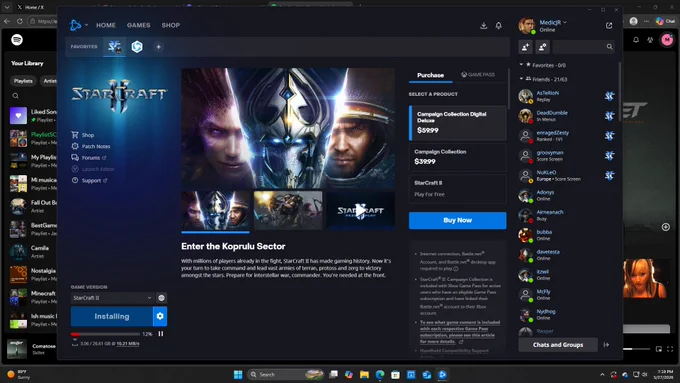Collapse the Favorites friends group
This screenshot has height=383, width=680.
tap(521, 65)
